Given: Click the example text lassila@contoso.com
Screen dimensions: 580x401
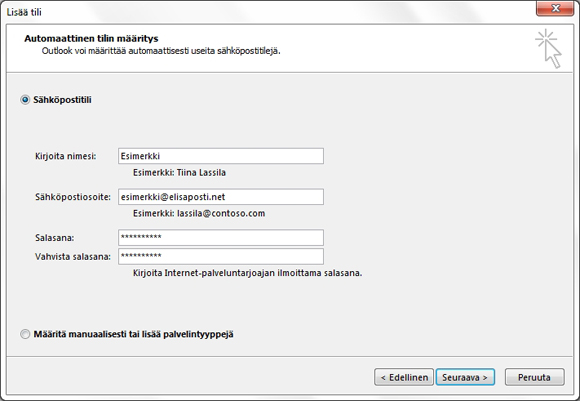Looking at the screenshot, I should click(221, 213).
